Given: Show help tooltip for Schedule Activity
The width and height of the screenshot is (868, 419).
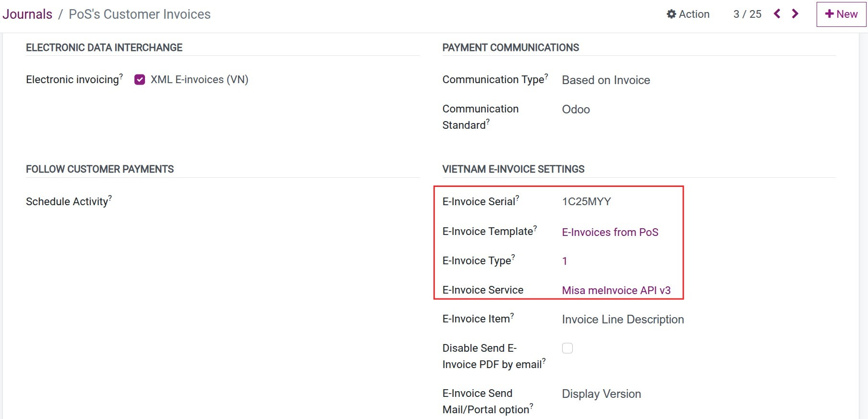Looking at the screenshot, I should pos(110,198).
